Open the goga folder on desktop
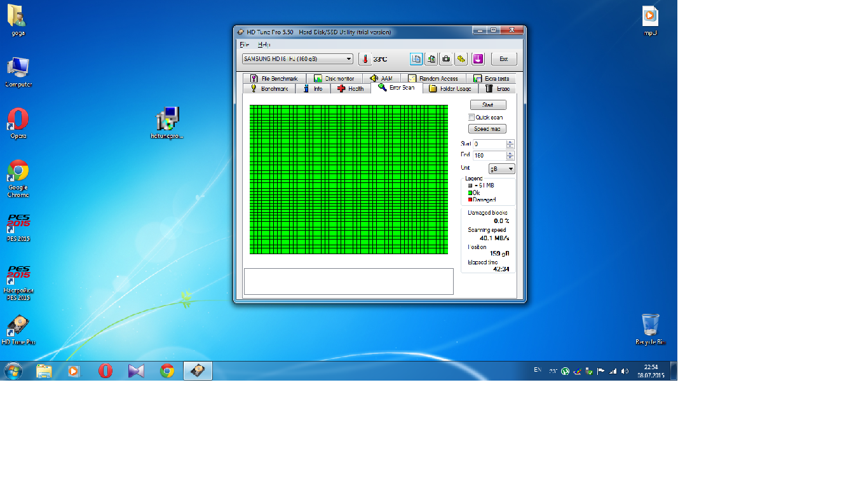 pos(18,20)
